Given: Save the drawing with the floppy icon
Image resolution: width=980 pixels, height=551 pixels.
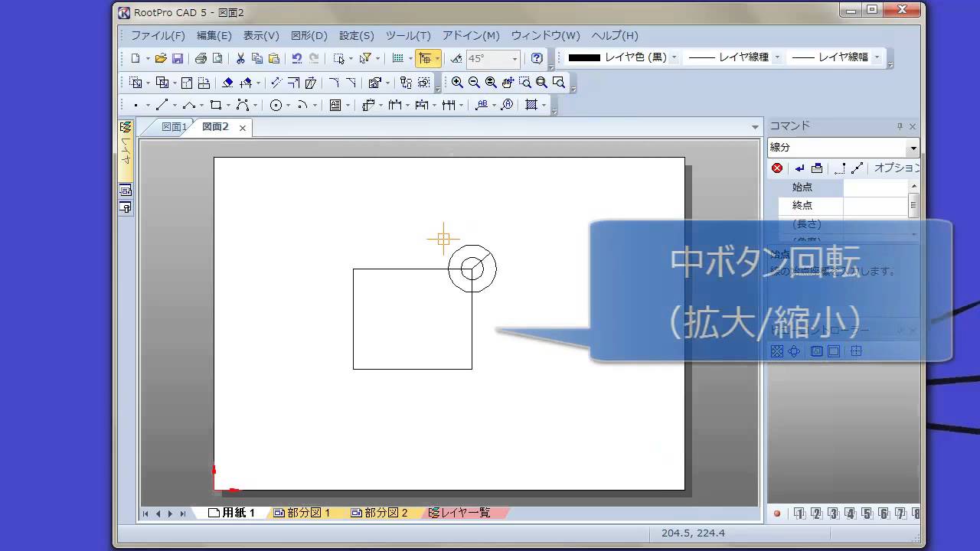Looking at the screenshot, I should point(178,58).
